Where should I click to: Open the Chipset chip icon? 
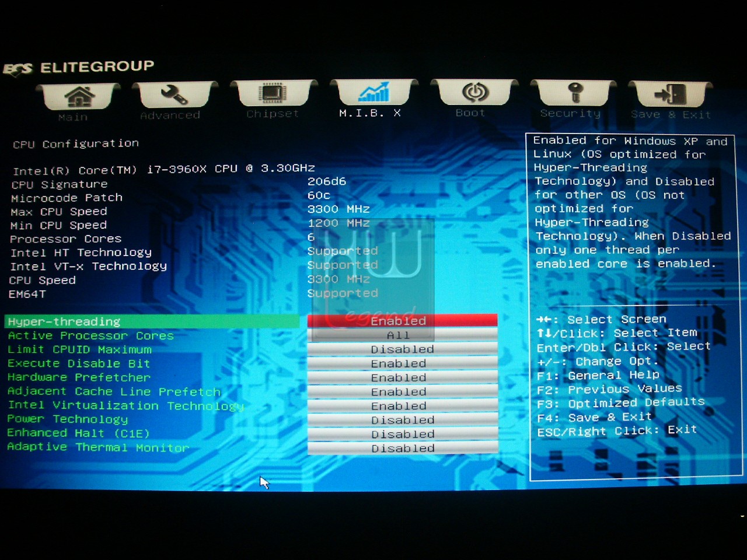[x=273, y=93]
